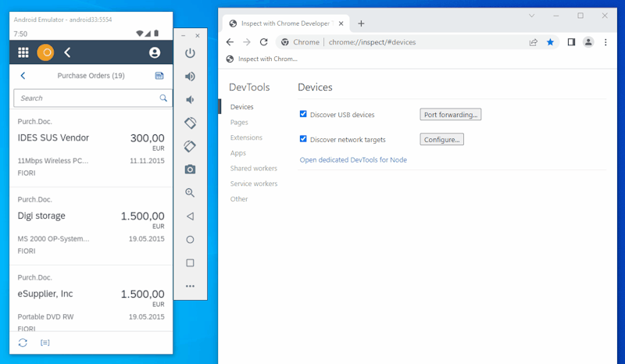
Task: Open the user profile icon in app header
Action: [x=155, y=52]
